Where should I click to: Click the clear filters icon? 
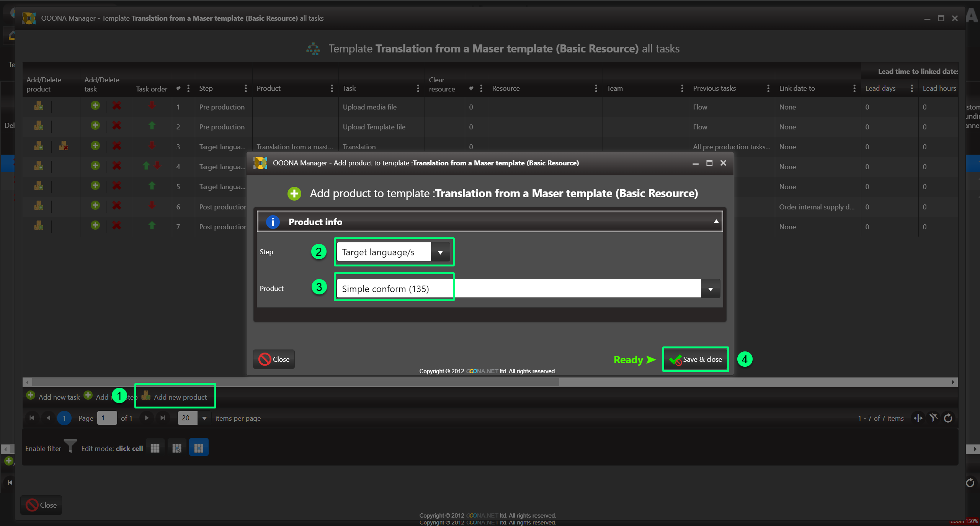(x=933, y=418)
